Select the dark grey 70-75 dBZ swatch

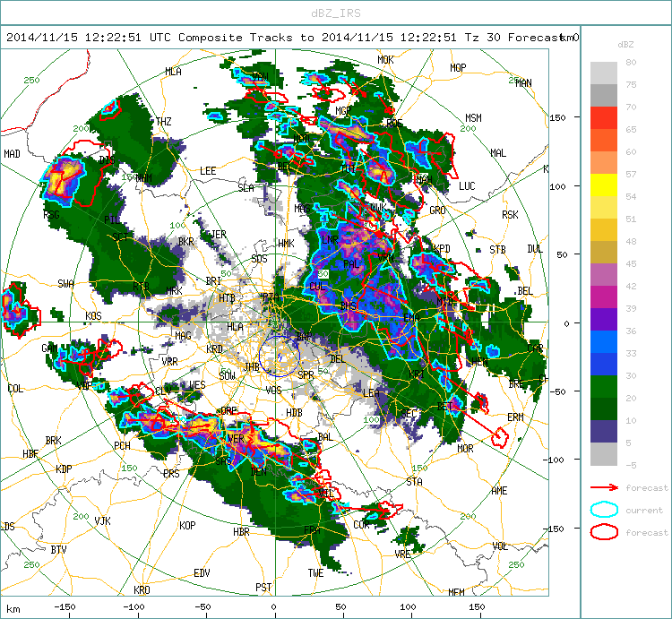(x=604, y=95)
